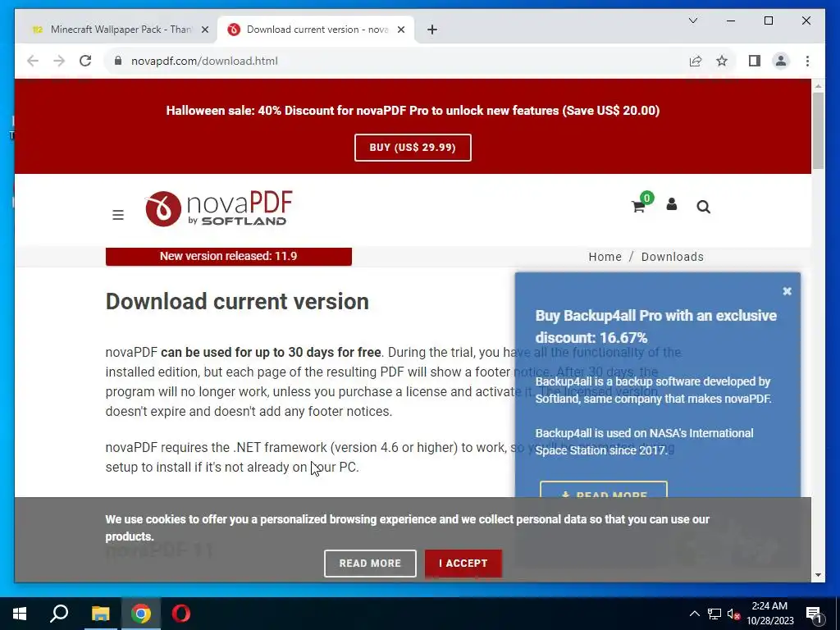Open Chrome's side panel
This screenshot has height=630, width=840.
(x=755, y=61)
